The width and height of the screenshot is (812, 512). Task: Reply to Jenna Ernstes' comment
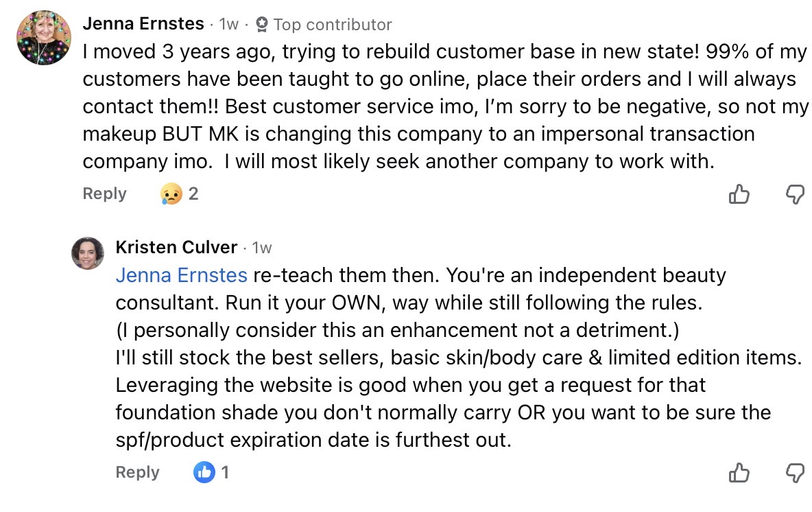point(104,194)
